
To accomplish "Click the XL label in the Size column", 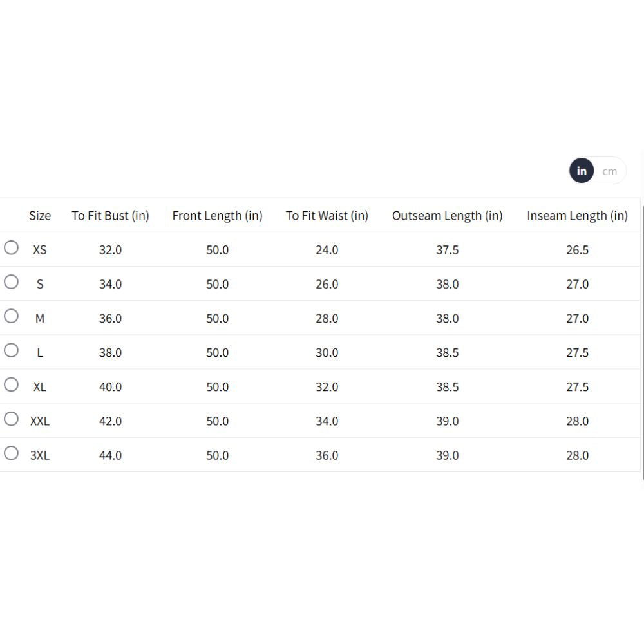I will 40,387.
